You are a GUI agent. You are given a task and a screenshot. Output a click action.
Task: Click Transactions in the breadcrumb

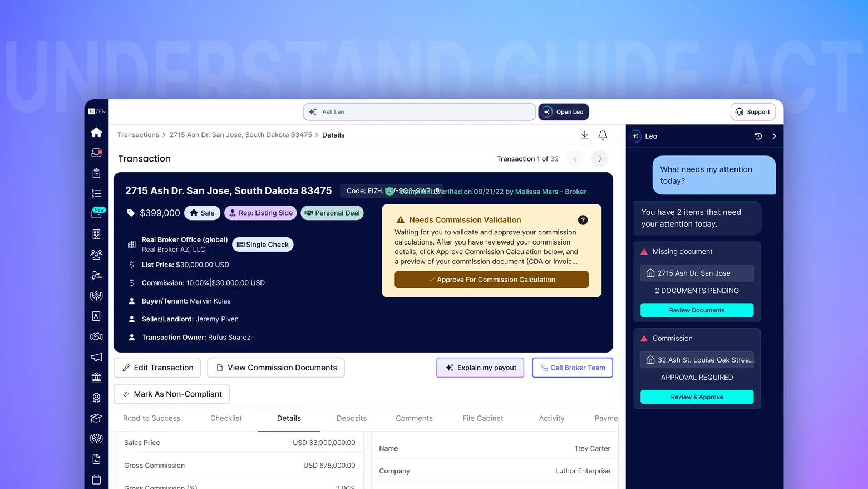coord(138,135)
